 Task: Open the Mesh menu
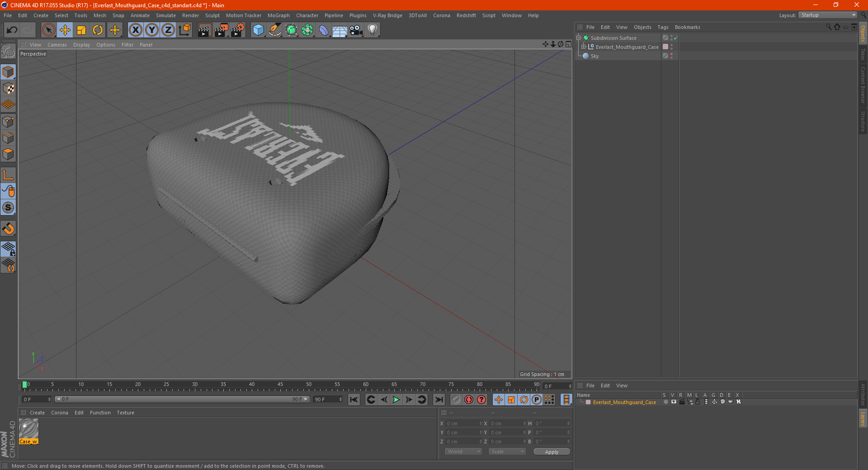[x=99, y=15]
